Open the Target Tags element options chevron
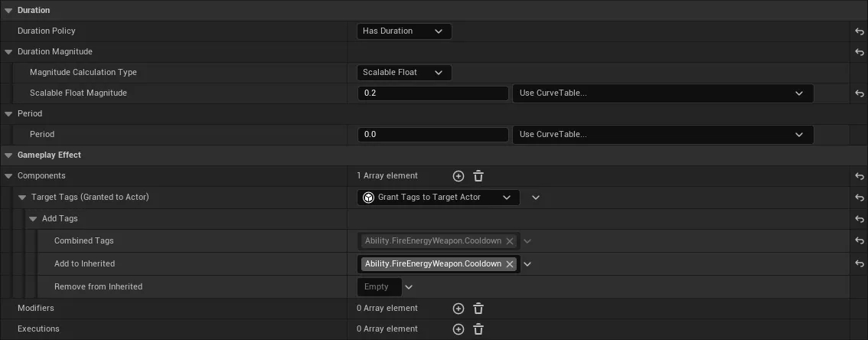The height and width of the screenshot is (340, 868). coord(535,197)
